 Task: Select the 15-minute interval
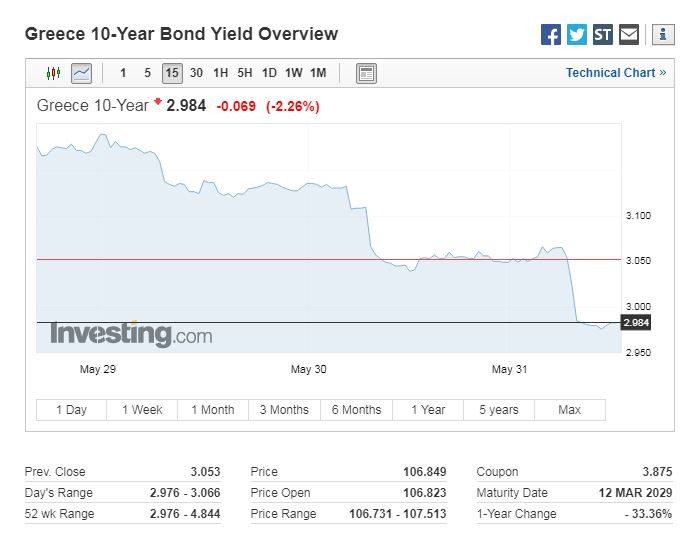(x=172, y=73)
